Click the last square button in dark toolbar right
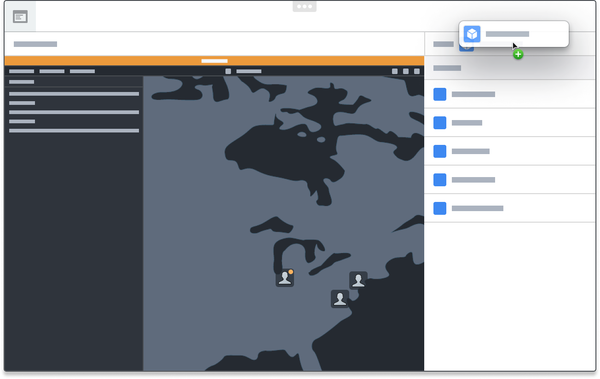Image resolution: width=600 pixels, height=379 pixels. [x=417, y=71]
